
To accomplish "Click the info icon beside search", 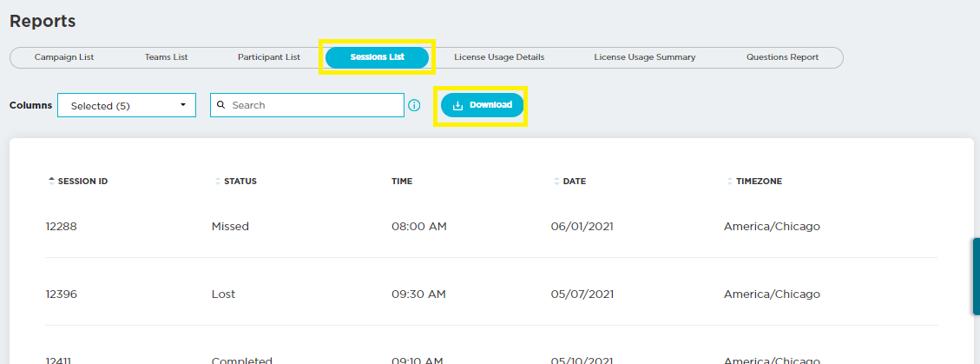I will 414,105.
